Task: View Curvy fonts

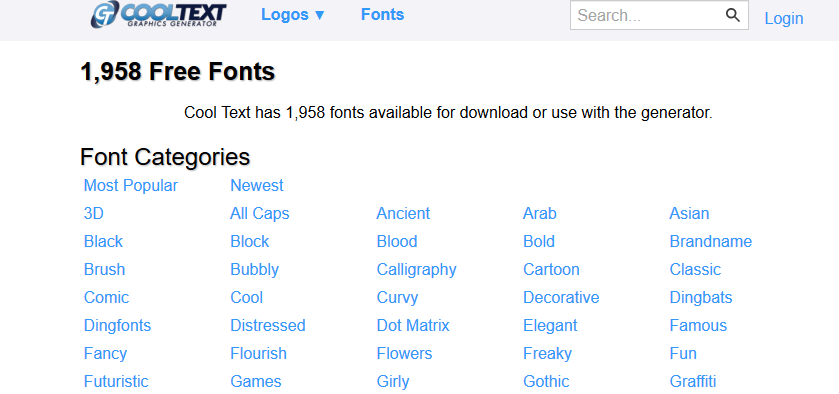Action: [x=398, y=298]
